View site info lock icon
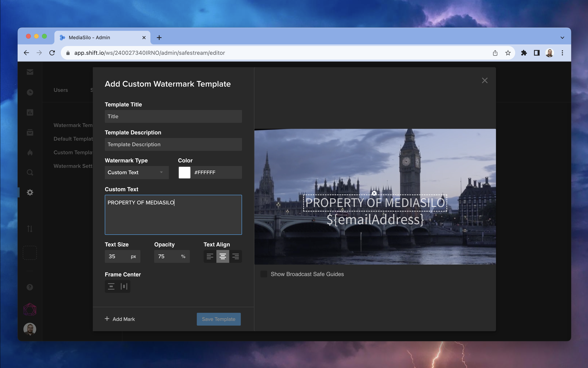Screen dimensions: 588x368 68,53
